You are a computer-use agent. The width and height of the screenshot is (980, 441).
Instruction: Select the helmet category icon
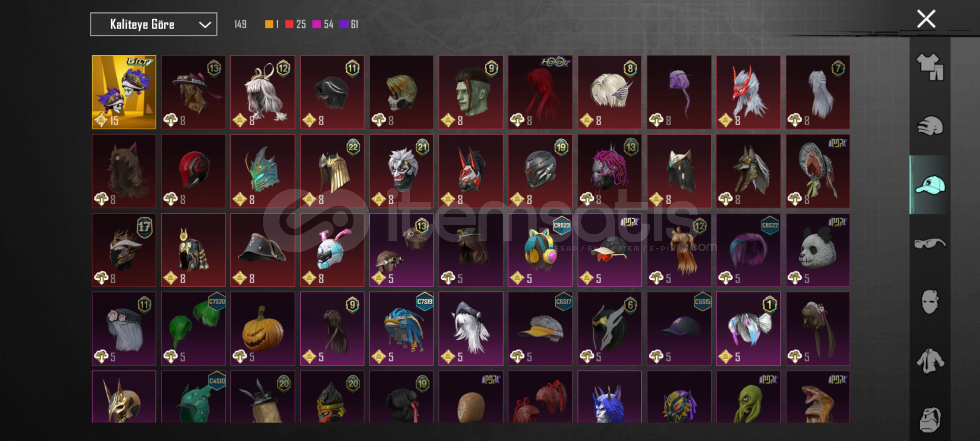coord(929,126)
